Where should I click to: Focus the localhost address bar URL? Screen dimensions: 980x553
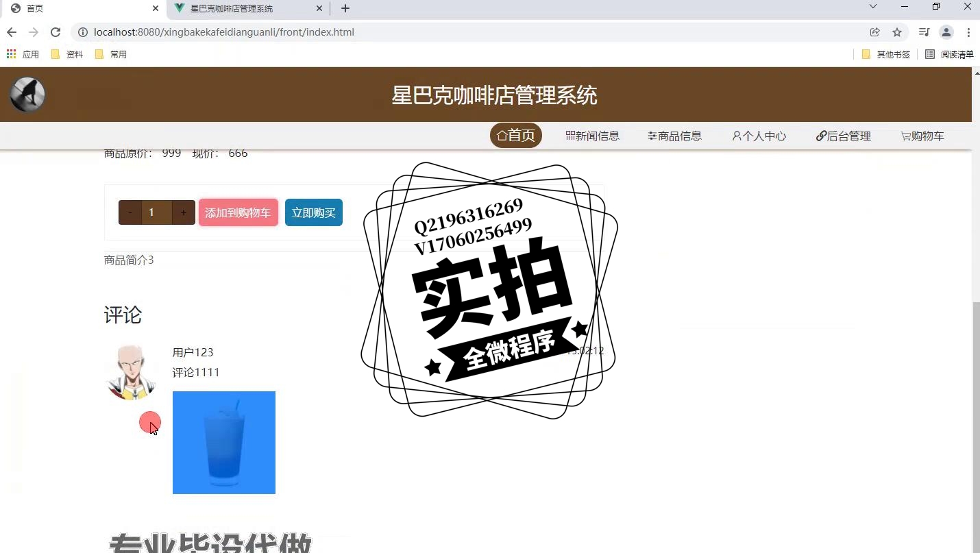(x=223, y=32)
